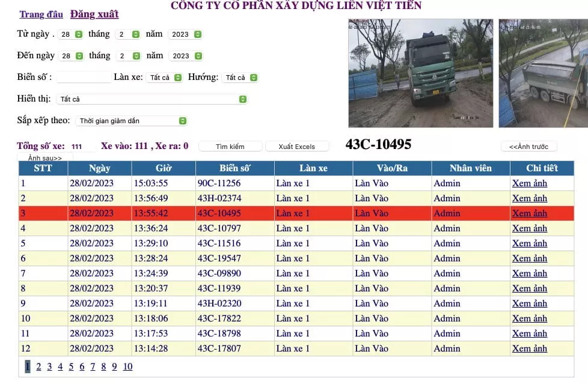This screenshot has height=384, width=588.
Task: Open the Hiển thị dropdown
Action: point(152,99)
